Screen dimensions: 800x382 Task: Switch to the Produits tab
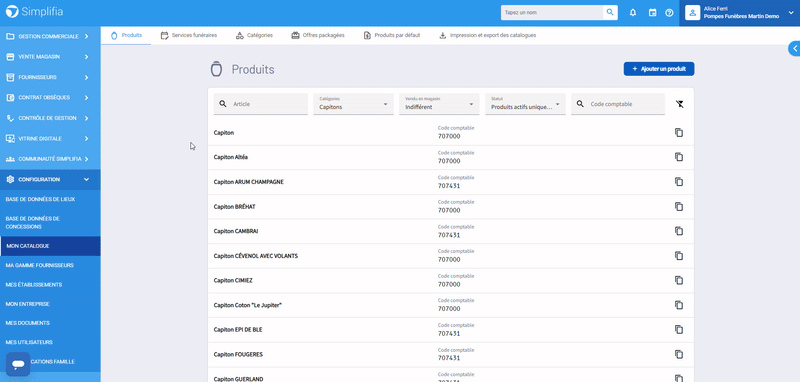click(x=126, y=35)
